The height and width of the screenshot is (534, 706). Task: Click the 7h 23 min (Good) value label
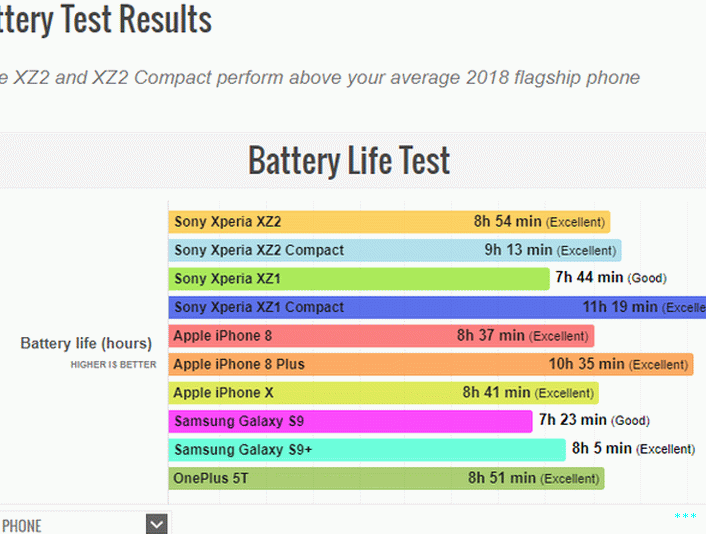point(594,420)
